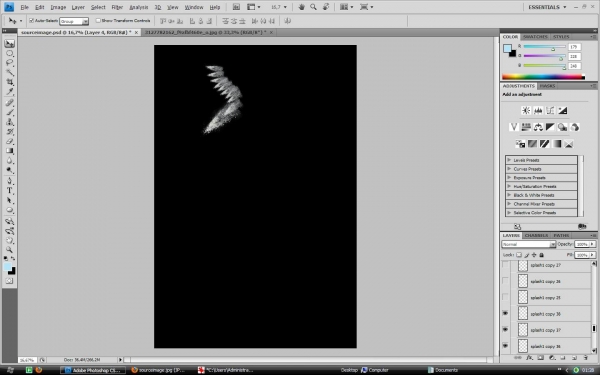Select the Elliptical Marquee tool

pos(10,53)
